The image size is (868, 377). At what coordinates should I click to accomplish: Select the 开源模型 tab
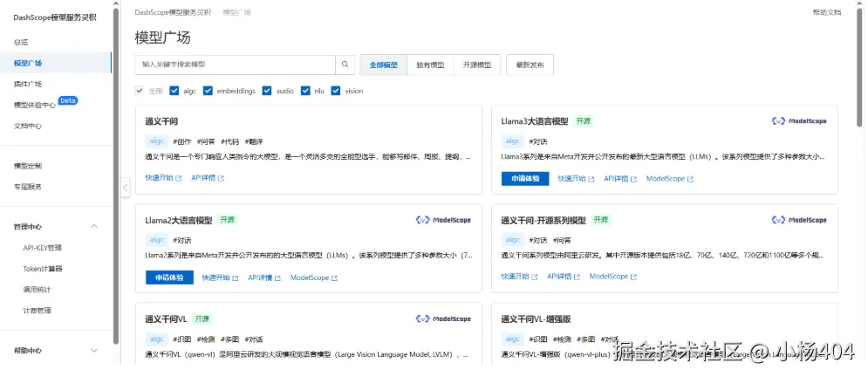point(476,65)
